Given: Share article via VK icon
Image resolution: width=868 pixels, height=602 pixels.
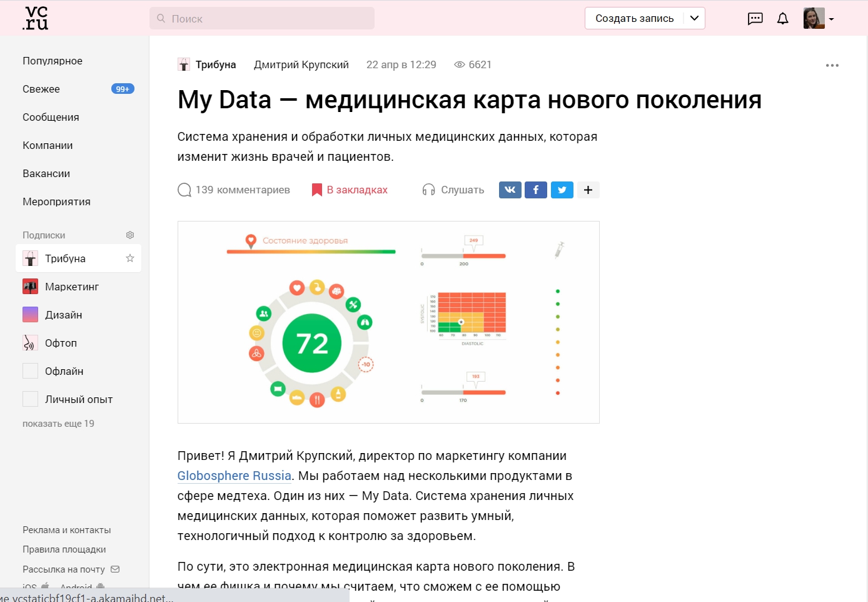Looking at the screenshot, I should (x=510, y=190).
